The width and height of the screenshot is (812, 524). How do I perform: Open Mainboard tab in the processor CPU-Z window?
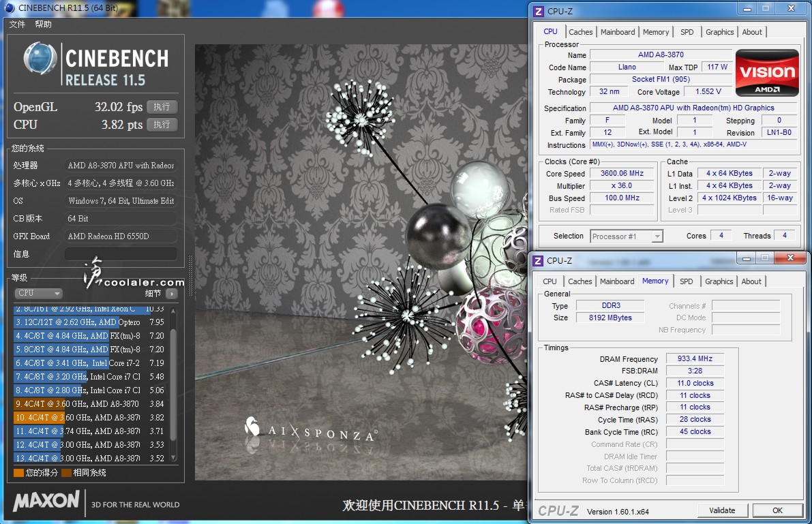tap(617, 32)
